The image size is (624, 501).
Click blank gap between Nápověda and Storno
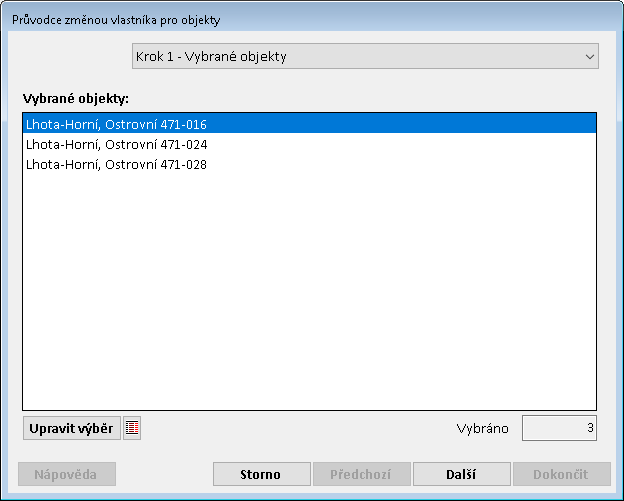[x=165, y=474]
